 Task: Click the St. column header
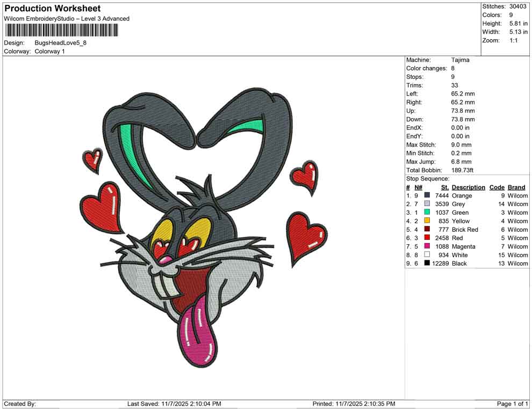(x=444, y=187)
